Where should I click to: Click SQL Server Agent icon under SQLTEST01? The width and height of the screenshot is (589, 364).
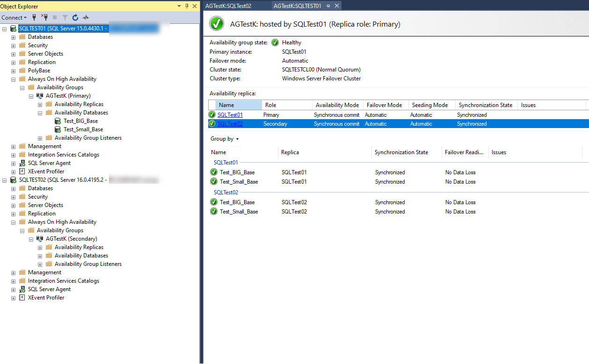click(x=22, y=163)
